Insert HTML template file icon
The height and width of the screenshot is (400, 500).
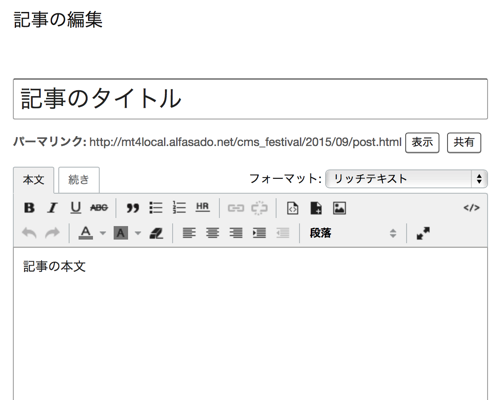[292, 208]
